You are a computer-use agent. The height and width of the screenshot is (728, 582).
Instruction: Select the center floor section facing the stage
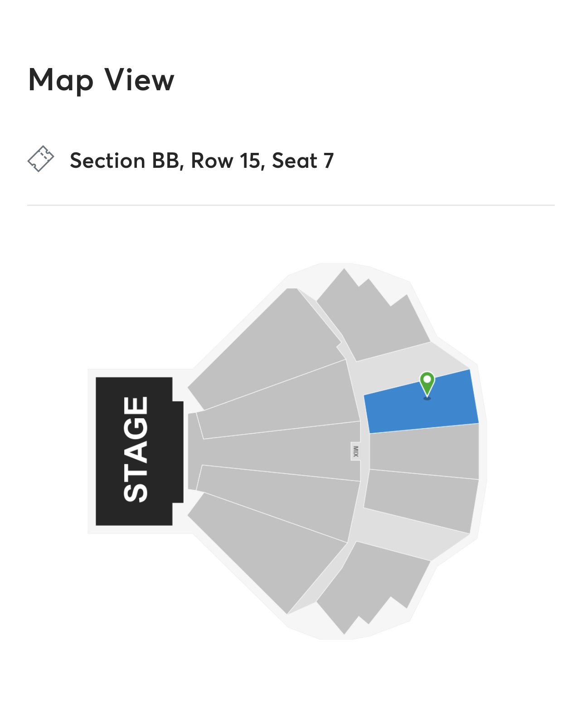[276, 451]
